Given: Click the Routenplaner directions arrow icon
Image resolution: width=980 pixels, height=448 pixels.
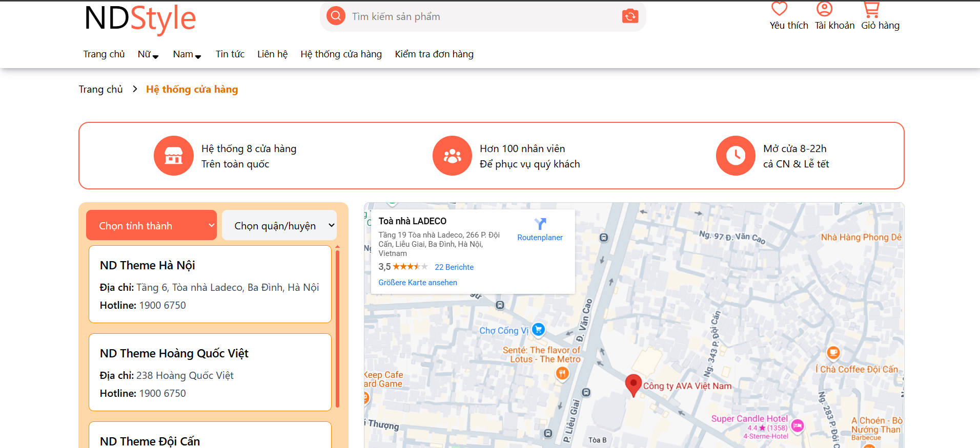Looking at the screenshot, I should pos(540,224).
